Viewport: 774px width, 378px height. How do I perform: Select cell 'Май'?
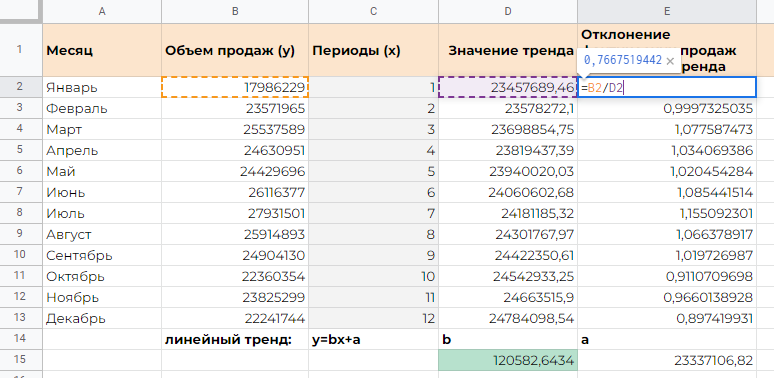102,171
